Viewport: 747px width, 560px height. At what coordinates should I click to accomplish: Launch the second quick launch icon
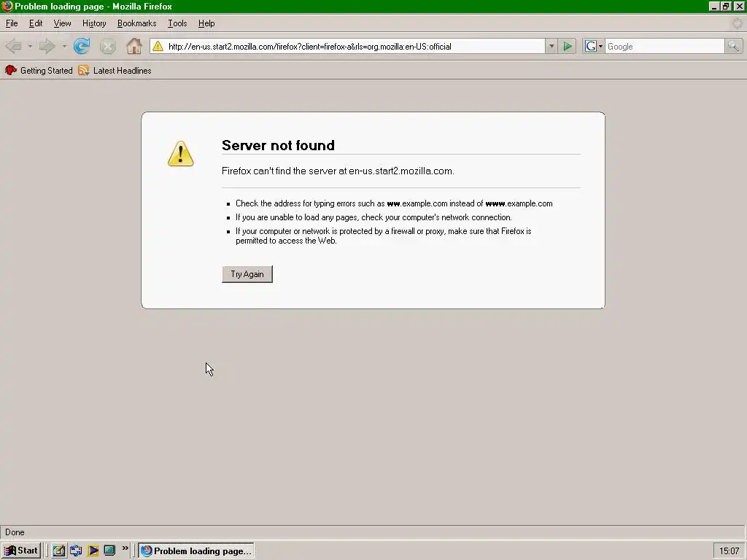[76, 551]
